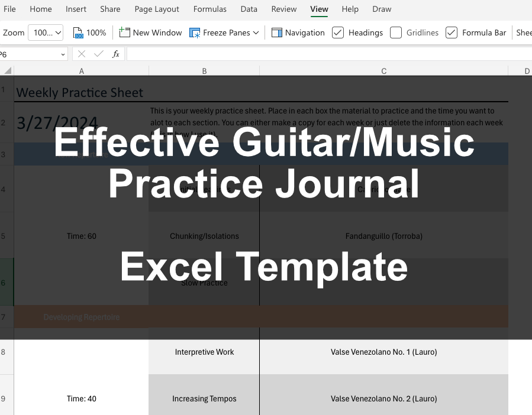Uncheck the Headings checkbox

337,33
